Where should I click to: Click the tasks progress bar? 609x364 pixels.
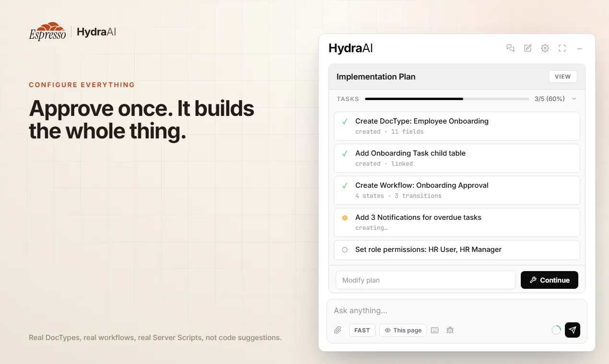pos(447,99)
